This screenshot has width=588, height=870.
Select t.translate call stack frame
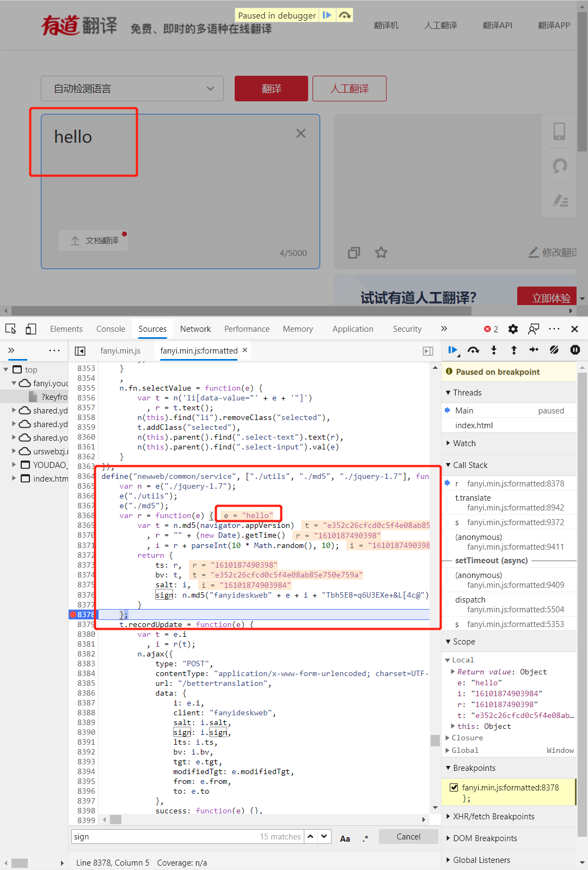509,502
